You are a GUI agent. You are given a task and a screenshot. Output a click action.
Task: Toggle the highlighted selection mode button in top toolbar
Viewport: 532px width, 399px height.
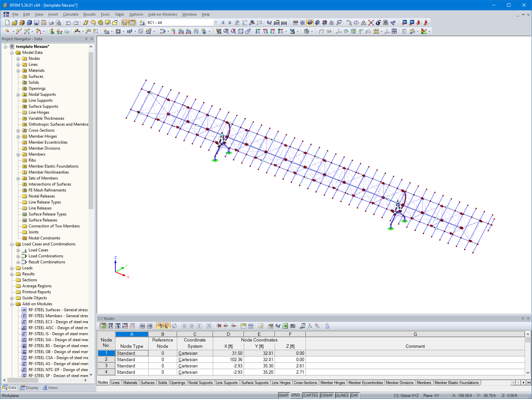(310, 23)
